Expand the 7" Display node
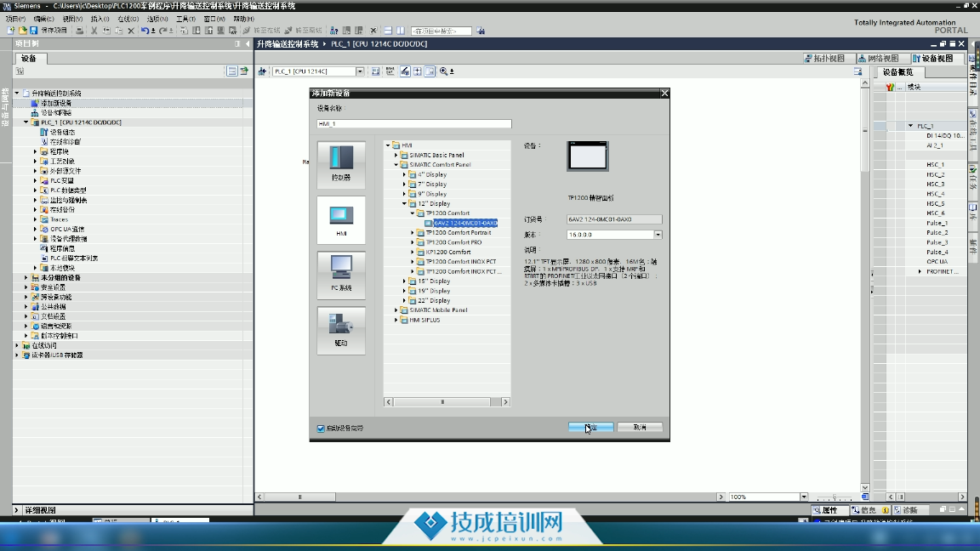This screenshot has height=551, width=980. (404, 185)
